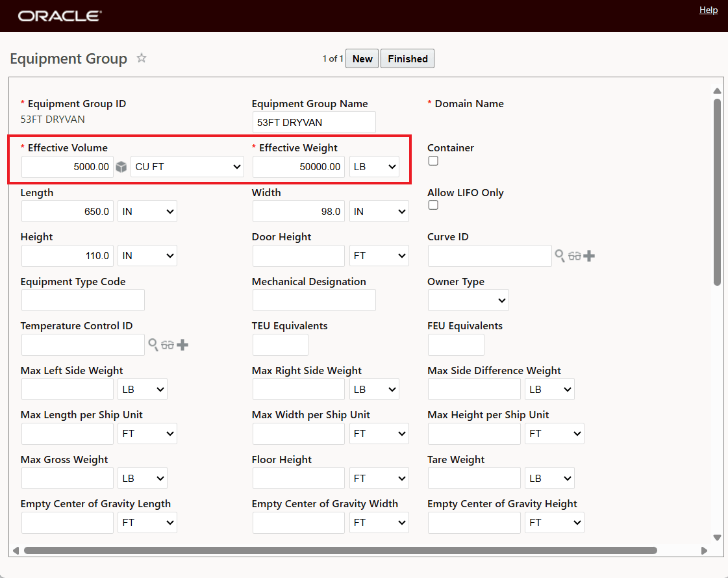Click the Width value field
728x578 pixels.
[299, 211]
